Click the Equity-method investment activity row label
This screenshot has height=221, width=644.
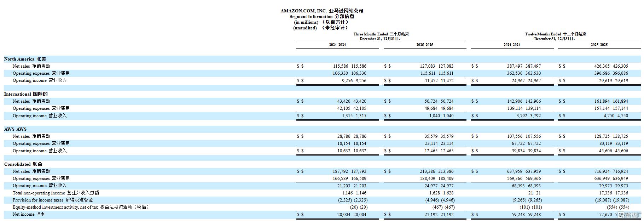[81, 207]
